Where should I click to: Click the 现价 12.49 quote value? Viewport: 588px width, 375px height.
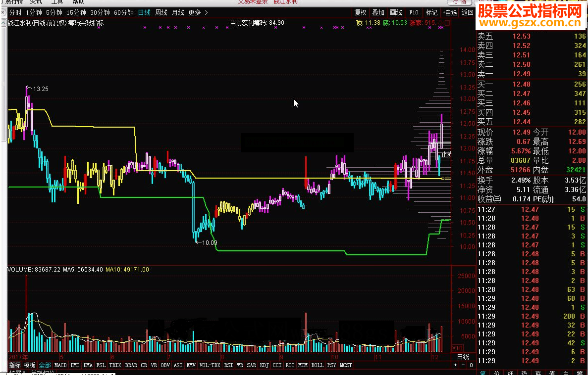click(521, 132)
